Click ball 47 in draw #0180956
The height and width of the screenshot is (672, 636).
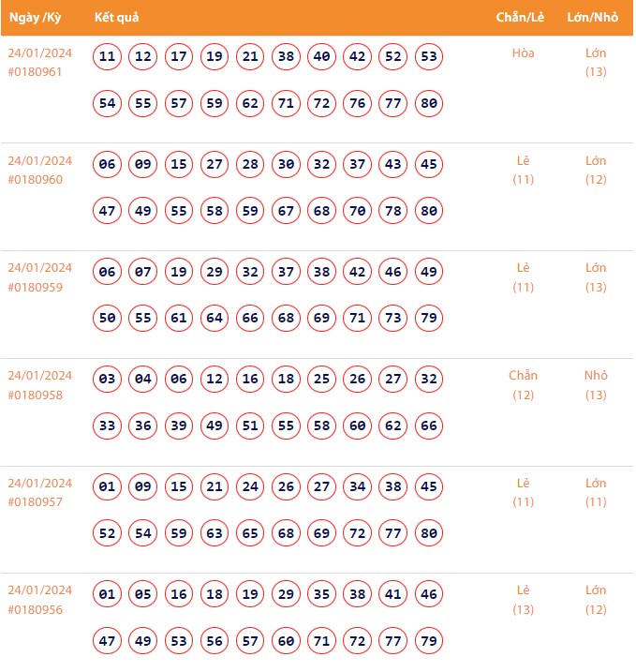[108, 641]
